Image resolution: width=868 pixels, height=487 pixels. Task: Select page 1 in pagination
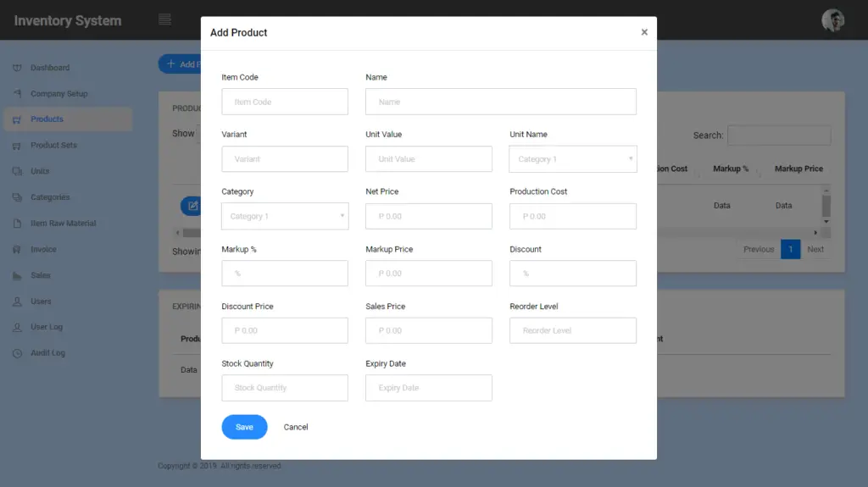[791, 249]
